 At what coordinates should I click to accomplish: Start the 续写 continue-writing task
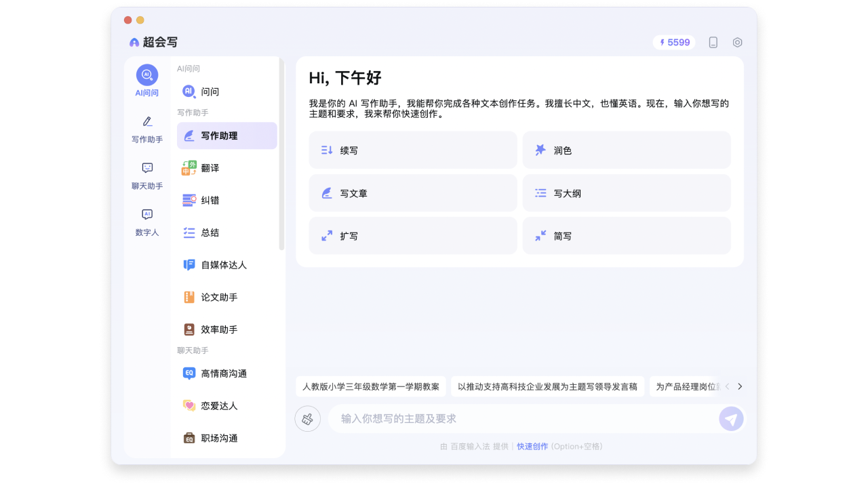[412, 150]
